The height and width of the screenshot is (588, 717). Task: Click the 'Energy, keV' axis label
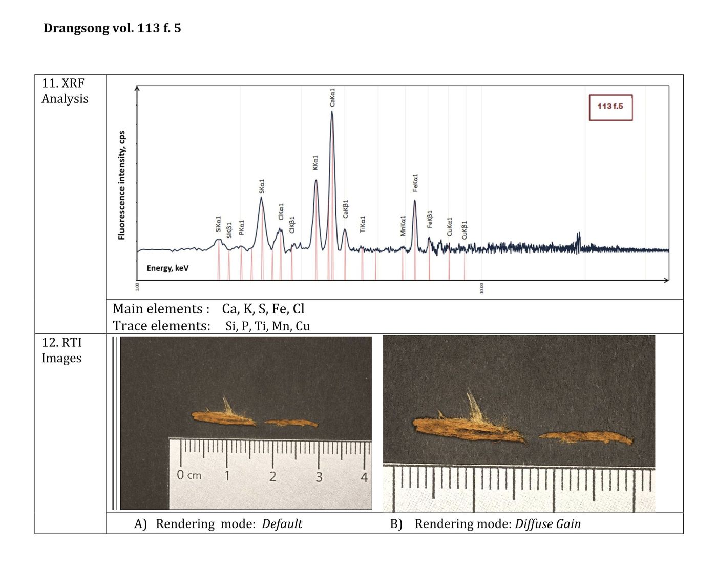pos(167,268)
